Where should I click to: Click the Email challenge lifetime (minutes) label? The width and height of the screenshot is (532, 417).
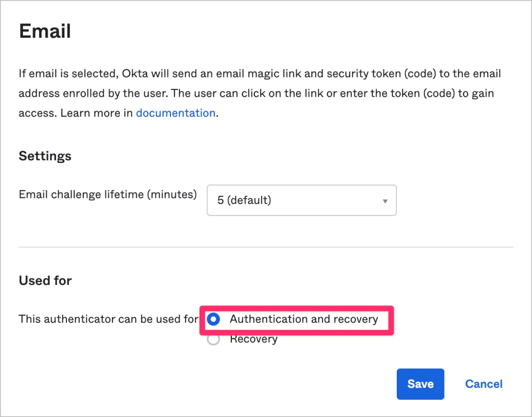coord(108,194)
